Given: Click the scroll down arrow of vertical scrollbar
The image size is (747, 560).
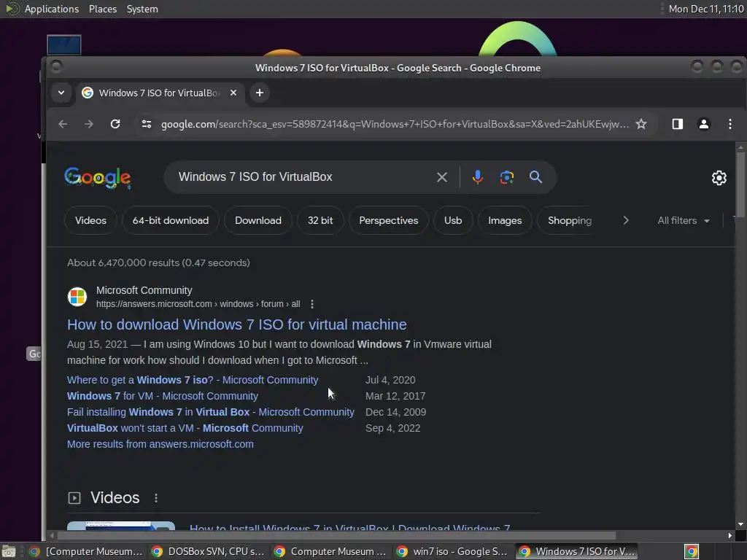Looking at the screenshot, I should (740, 525).
